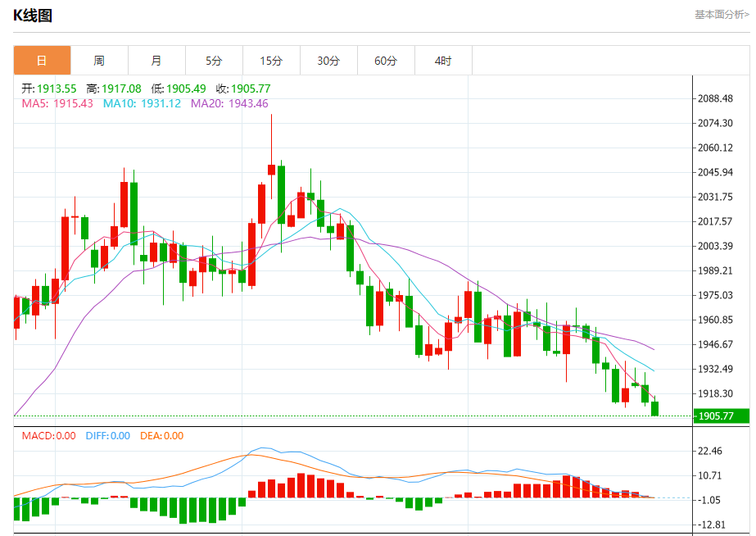Viewport: 756px width, 536px height.
Task: Open the 5分 interval tab
Action: (214, 61)
